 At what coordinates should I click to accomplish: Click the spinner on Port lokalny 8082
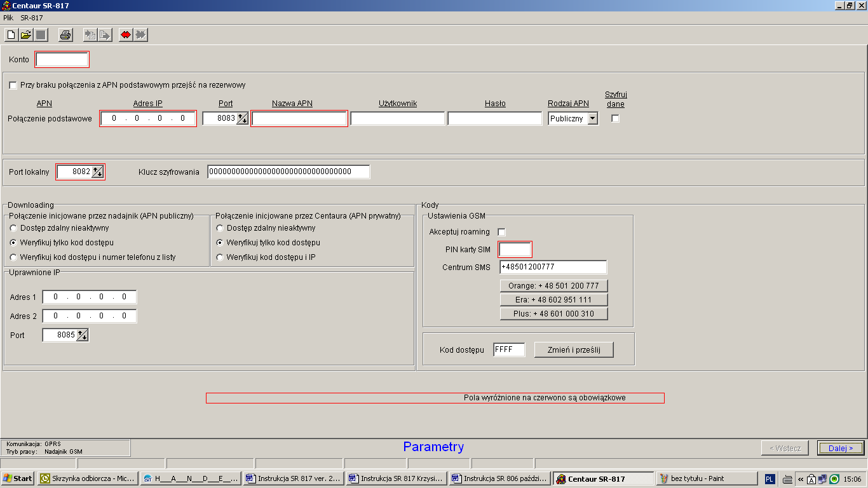pos(97,172)
